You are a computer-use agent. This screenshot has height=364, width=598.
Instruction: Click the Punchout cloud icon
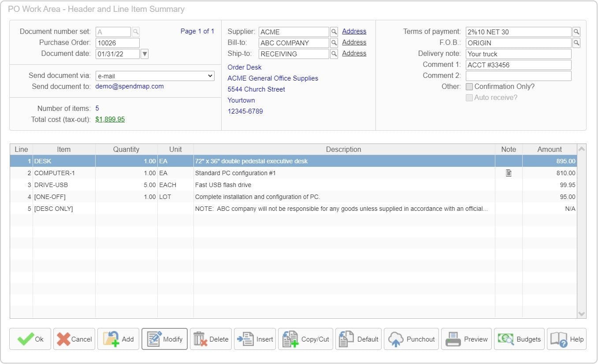397,338
